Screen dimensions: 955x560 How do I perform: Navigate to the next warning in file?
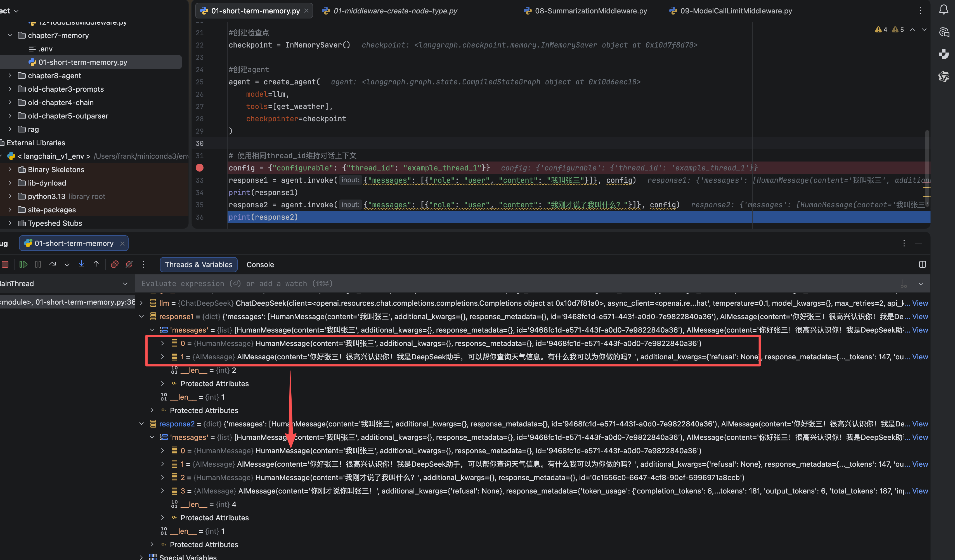(x=924, y=30)
